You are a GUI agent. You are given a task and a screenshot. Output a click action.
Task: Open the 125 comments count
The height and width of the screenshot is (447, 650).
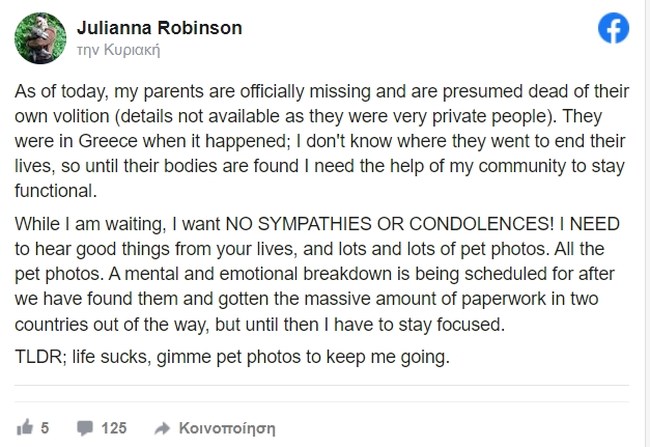[x=114, y=427]
